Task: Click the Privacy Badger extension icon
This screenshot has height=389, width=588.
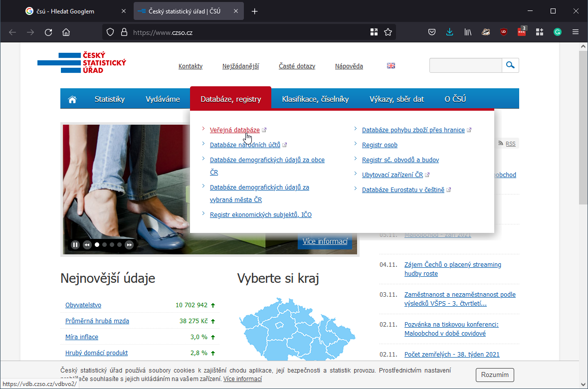Action: pyautogui.click(x=485, y=31)
